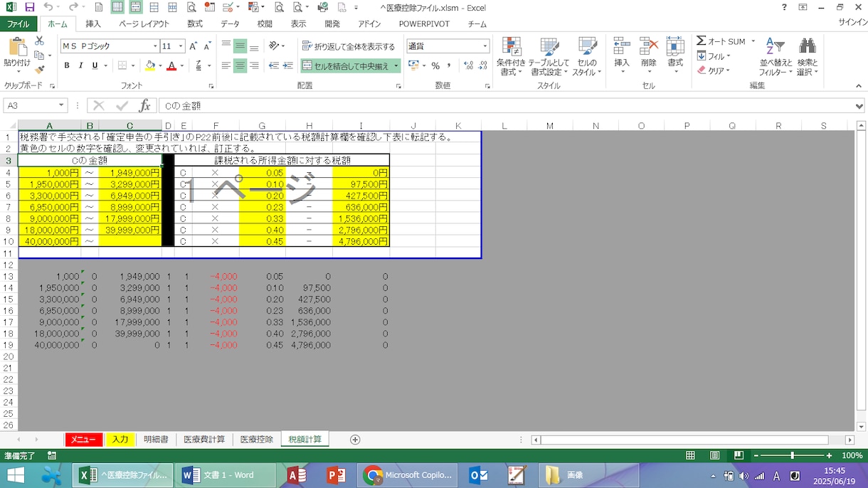Open the font size dropdown
The width and height of the screenshot is (868, 488).
[181, 46]
